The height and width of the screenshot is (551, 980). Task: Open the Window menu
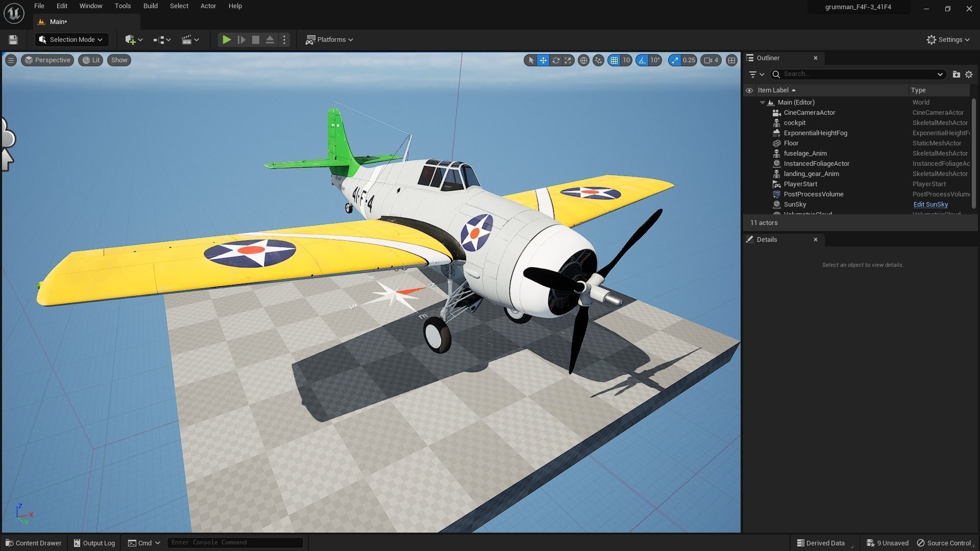pos(91,6)
